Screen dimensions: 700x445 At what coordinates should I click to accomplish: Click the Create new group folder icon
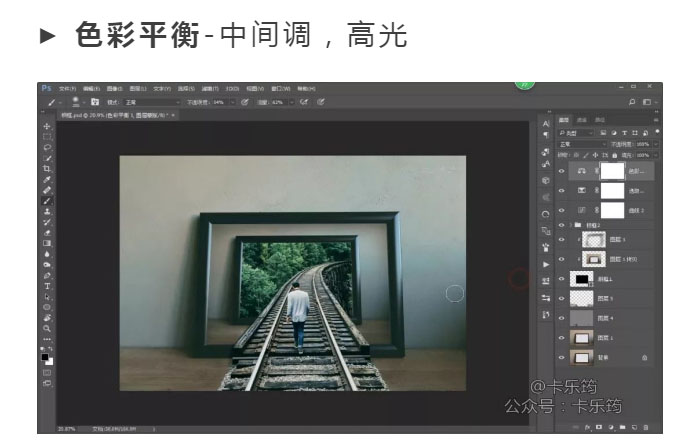(x=622, y=427)
